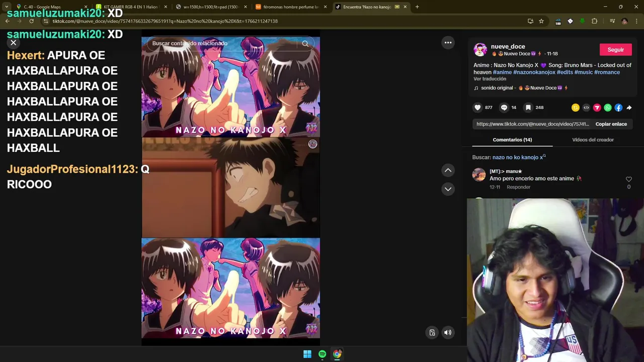Switch to the féromonas hombre perfume tab
Screen dimensions: 644x362
click(290, 7)
